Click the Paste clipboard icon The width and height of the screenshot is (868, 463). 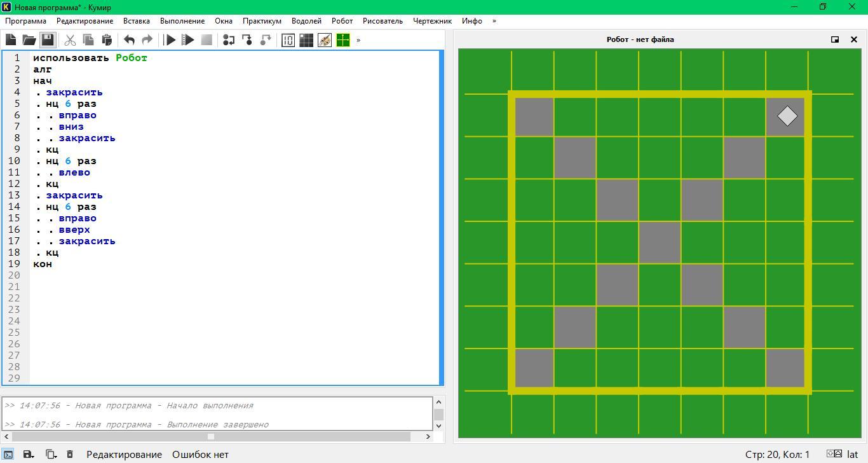(107, 40)
